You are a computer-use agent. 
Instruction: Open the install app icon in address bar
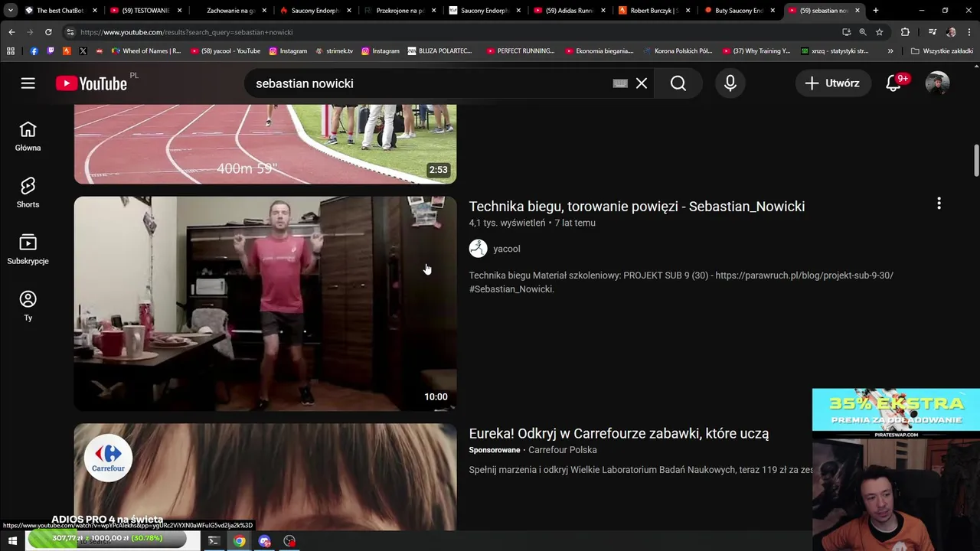click(846, 32)
